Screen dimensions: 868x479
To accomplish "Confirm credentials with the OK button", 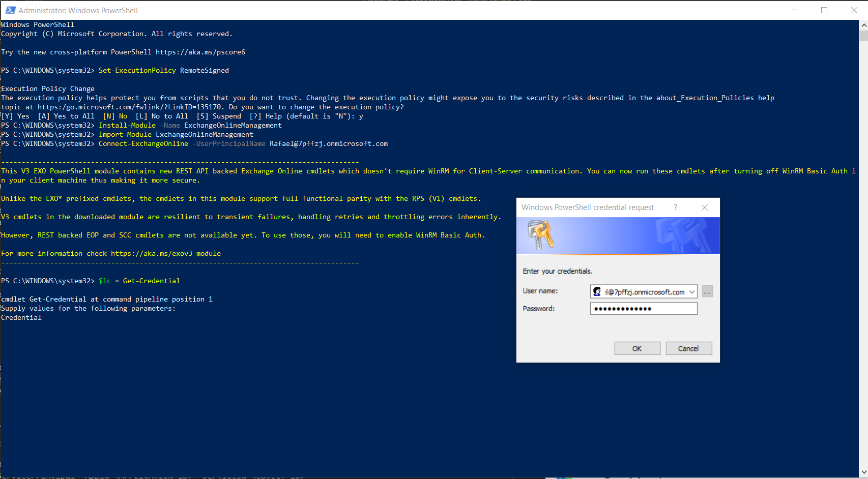I will point(637,348).
